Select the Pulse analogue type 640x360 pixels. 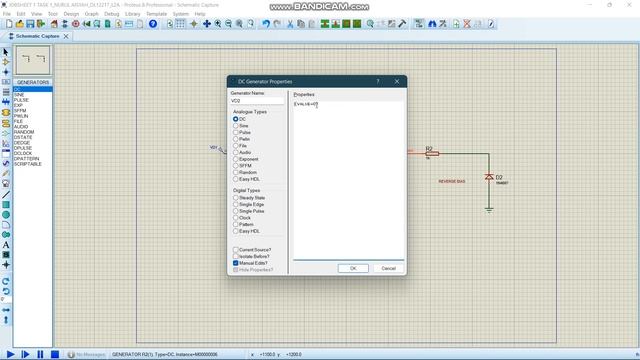pos(236,132)
